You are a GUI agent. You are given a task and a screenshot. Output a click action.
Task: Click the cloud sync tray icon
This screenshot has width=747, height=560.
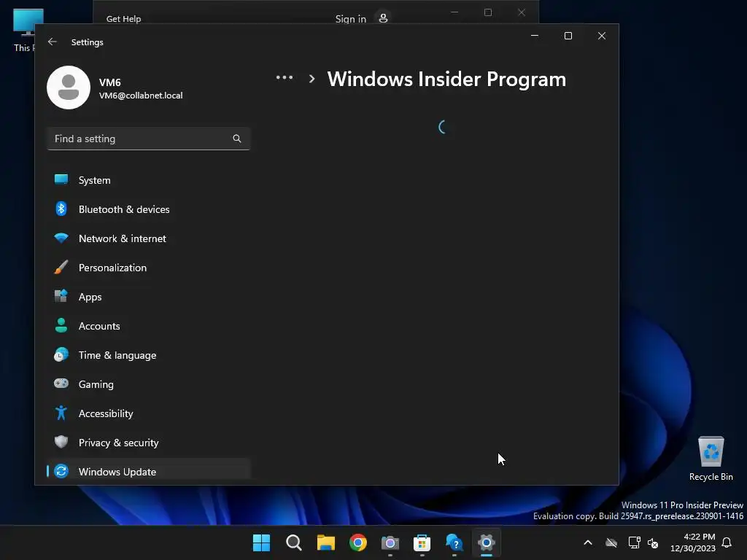tap(611, 542)
